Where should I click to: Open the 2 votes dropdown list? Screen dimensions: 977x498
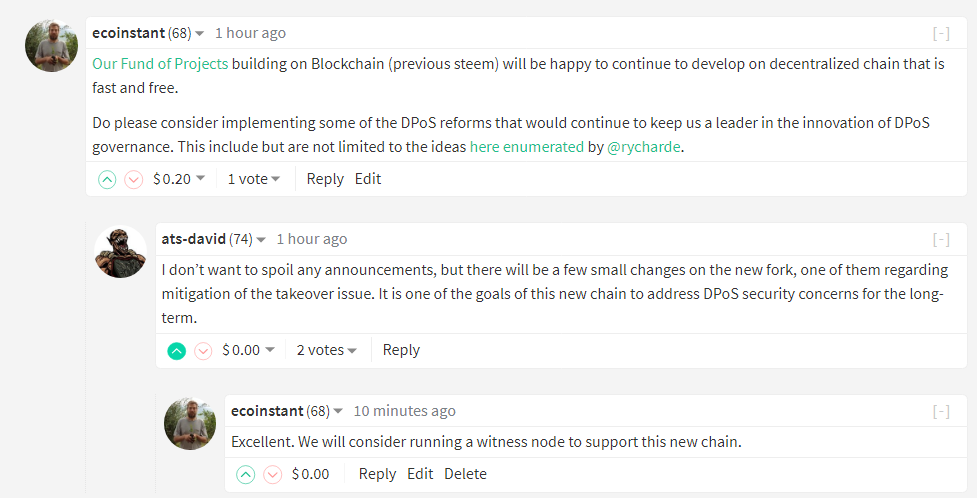coord(326,350)
